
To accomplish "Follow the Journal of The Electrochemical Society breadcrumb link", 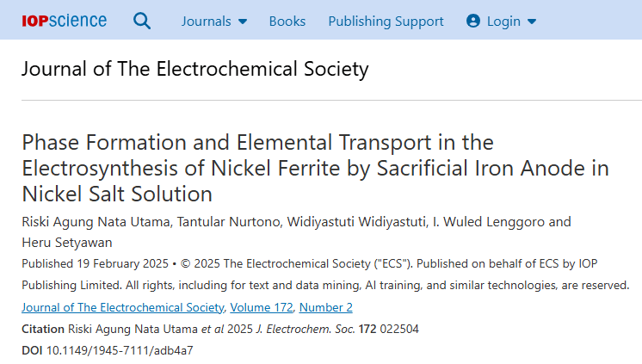I will (124, 307).
